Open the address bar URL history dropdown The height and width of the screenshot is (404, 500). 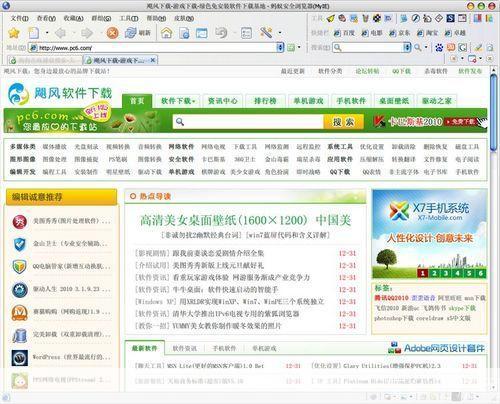pos(280,48)
